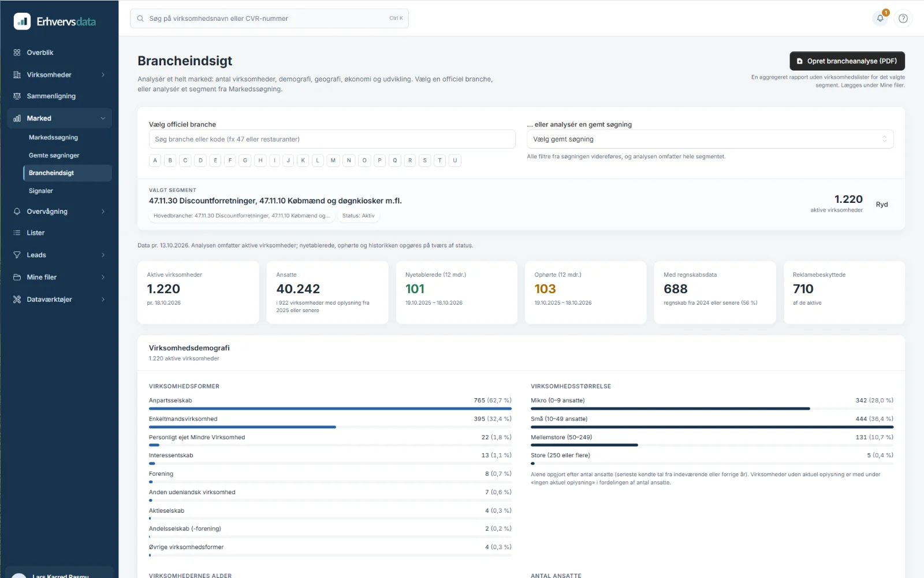The height and width of the screenshot is (578, 924).
Task: Expand the Mine filer chevron
Action: coord(103,277)
